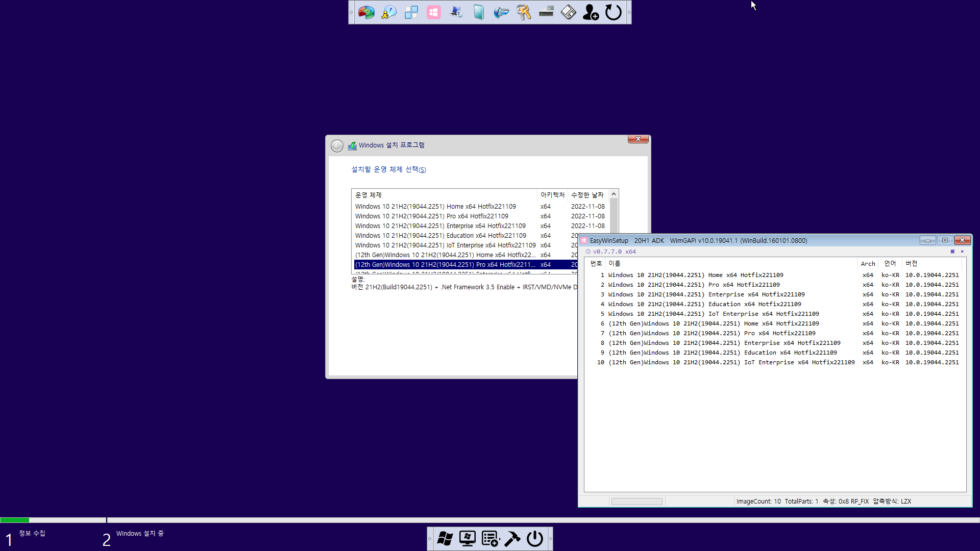The width and height of the screenshot is (980, 551).
Task: Click the scroll up arrow in OS list
Action: [x=614, y=194]
